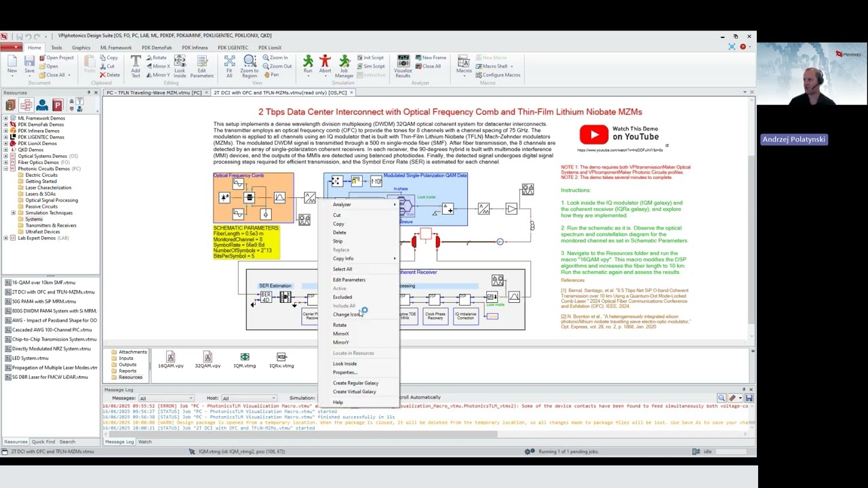Click New Frame in Analyzer group
Image resolution: width=868 pixels, height=488 pixels.
pos(431,58)
